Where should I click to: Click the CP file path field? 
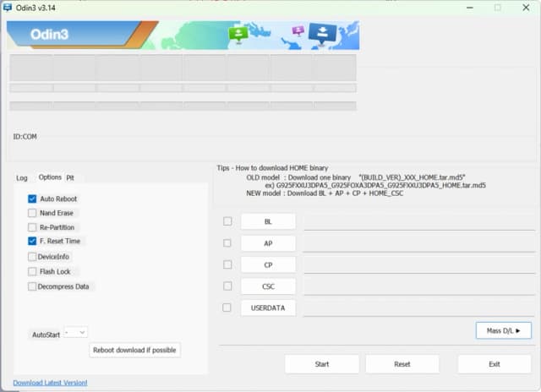[x=419, y=265]
